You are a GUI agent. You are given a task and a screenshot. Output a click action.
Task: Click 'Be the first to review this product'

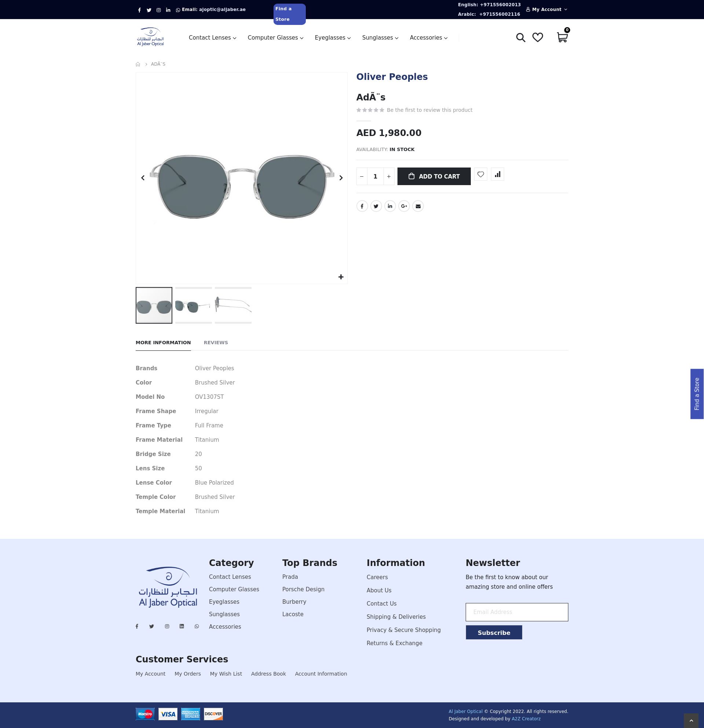click(x=429, y=110)
